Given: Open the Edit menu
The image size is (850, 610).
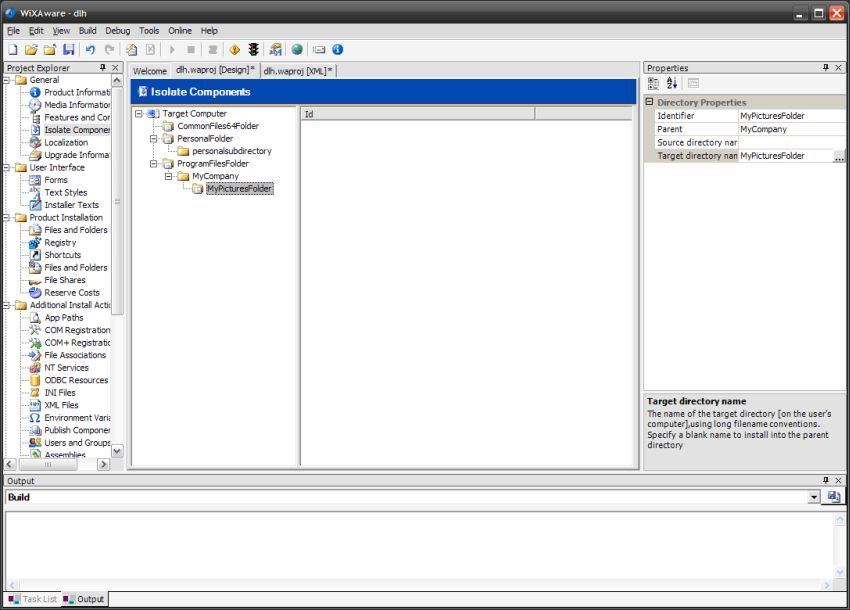Looking at the screenshot, I should (36, 31).
